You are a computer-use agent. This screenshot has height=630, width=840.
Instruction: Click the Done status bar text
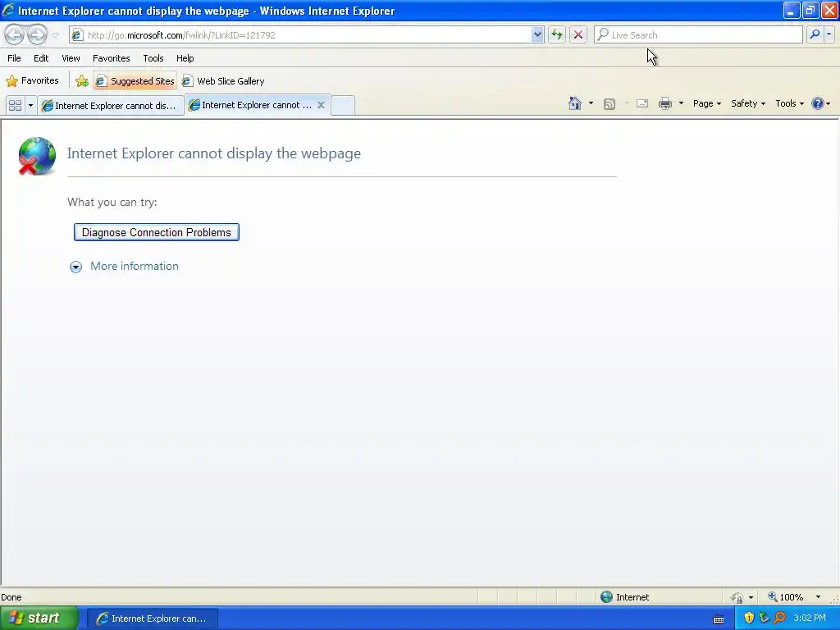coord(11,597)
